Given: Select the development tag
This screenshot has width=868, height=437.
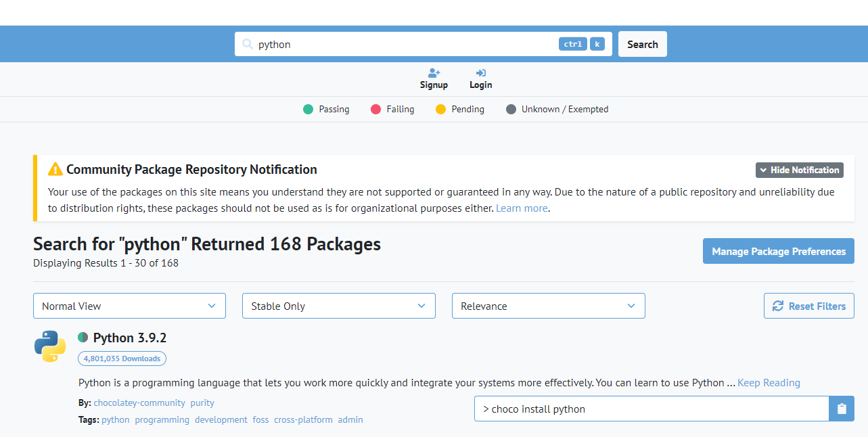Looking at the screenshot, I should (x=221, y=419).
